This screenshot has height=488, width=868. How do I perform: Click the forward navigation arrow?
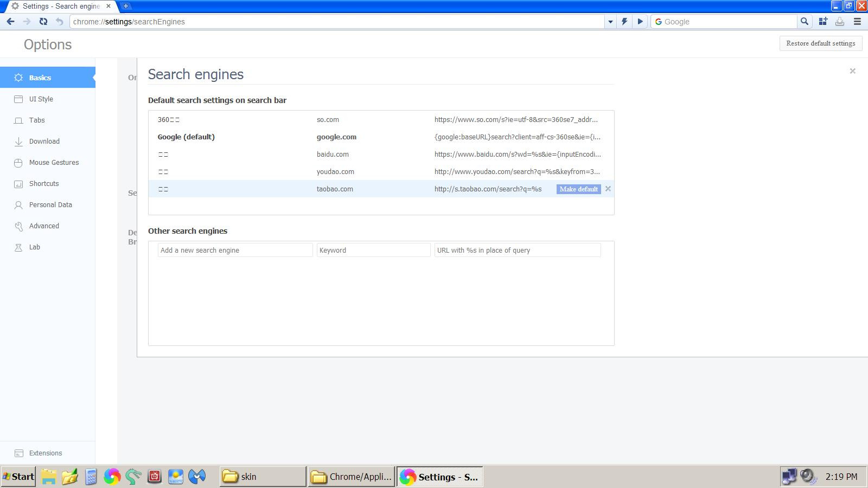[27, 22]
